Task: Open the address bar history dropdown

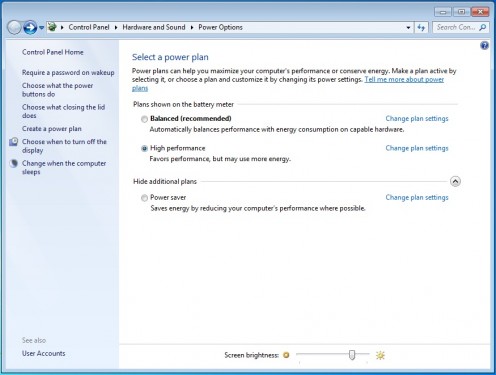Action: [x=408, y=28]
